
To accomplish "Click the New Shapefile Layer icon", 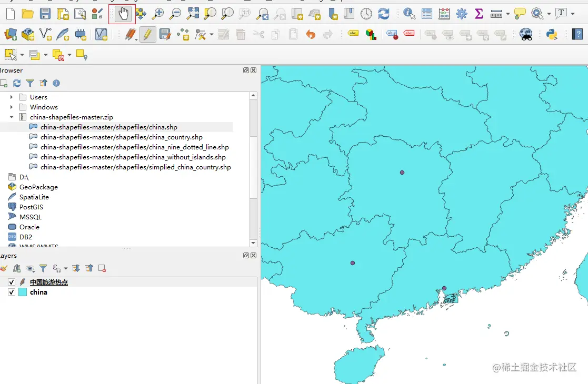I will click(x=45, y=35).
